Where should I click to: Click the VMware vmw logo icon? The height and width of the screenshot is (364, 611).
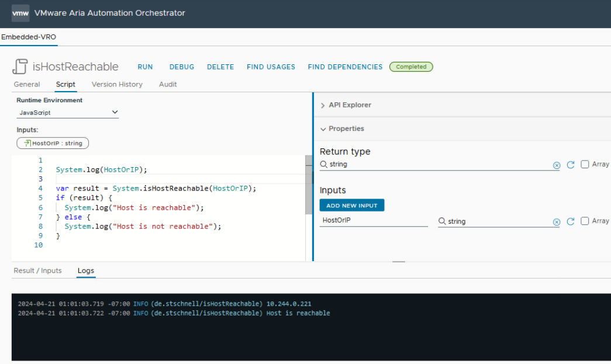click(x=20, y=13)
